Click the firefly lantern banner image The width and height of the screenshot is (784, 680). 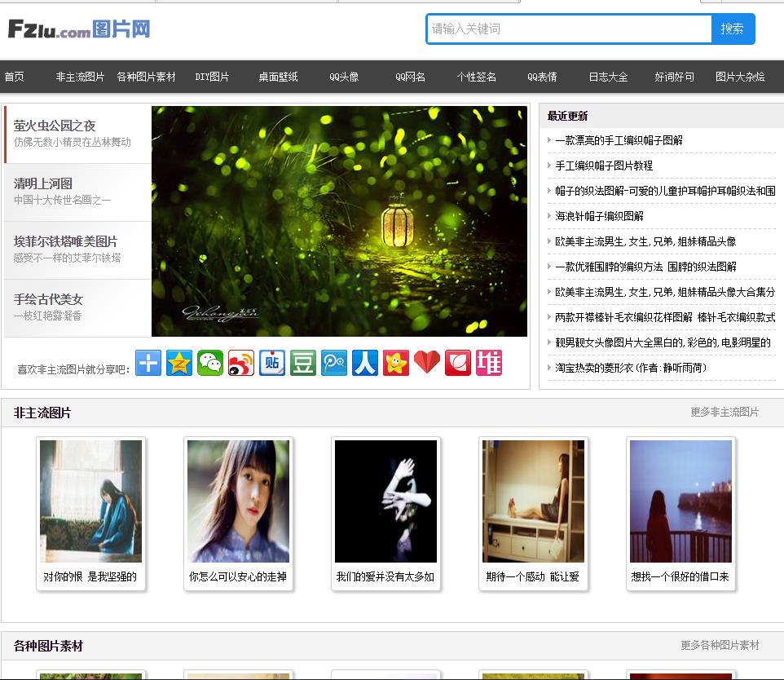[x=339, y=221]
